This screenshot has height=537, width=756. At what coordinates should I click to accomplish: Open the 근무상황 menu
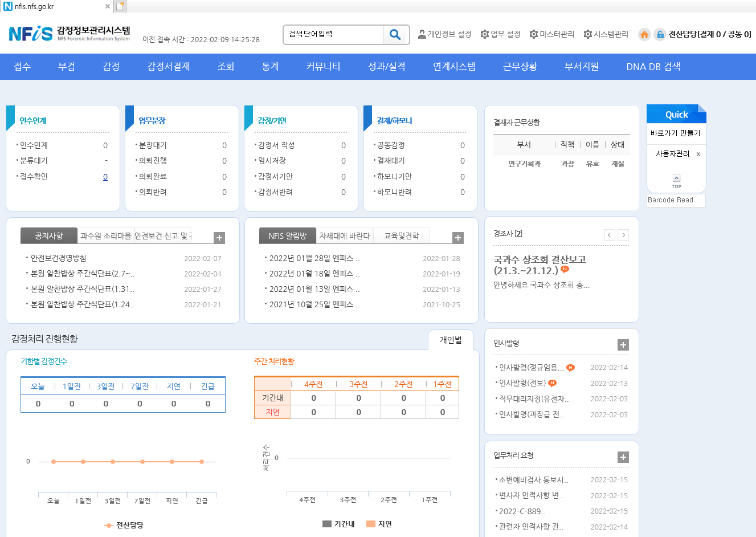pos(520,67)
